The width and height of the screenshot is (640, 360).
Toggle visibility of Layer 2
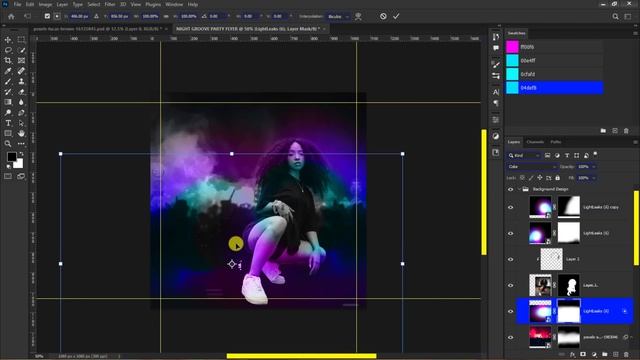coord(511,259)
